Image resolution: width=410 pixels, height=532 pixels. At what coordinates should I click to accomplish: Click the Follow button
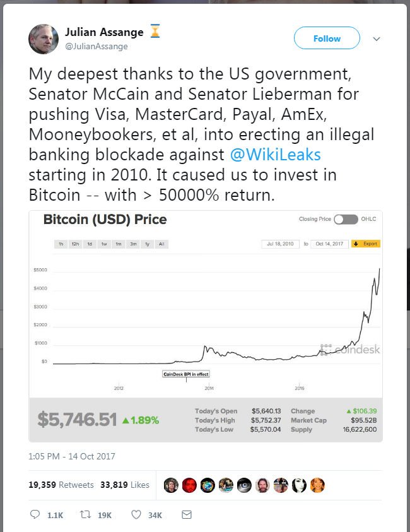tap(327, 38)
